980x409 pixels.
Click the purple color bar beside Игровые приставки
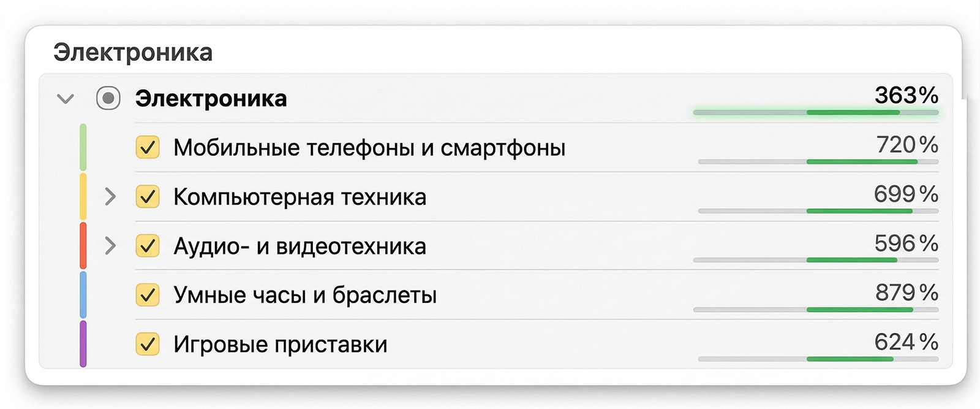(83, 343)
